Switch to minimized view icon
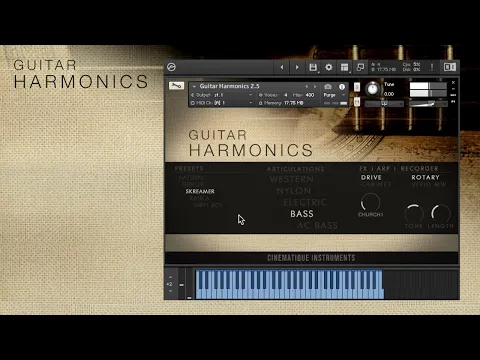The height and width of the screenshot is (360, 480). (360, 67)
